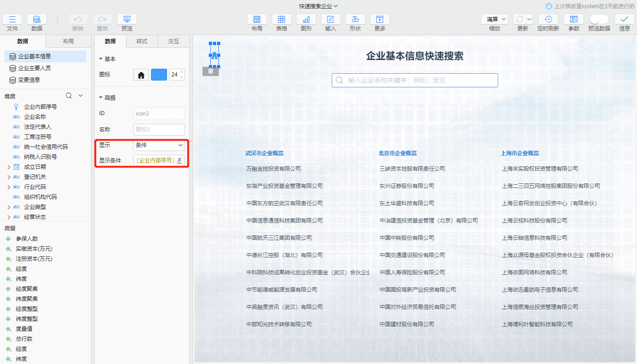637x364 pixels.
Task: Switch to the left panel 数据 tab
Action: [x=23, y=41]
